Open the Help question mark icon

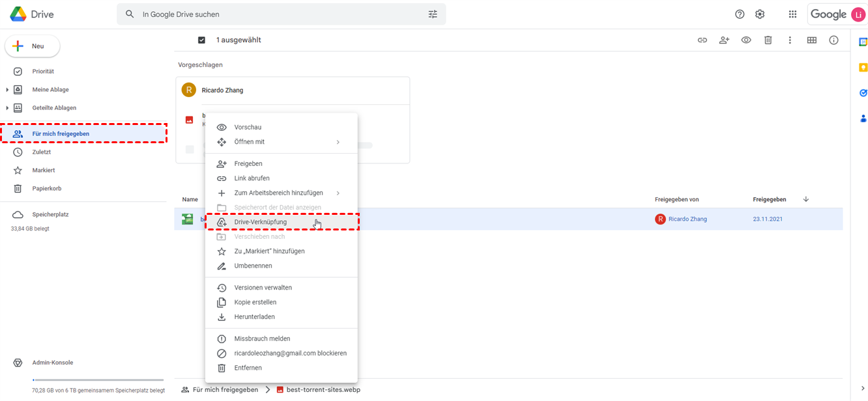pyautogui.click(x=740, y=14)
